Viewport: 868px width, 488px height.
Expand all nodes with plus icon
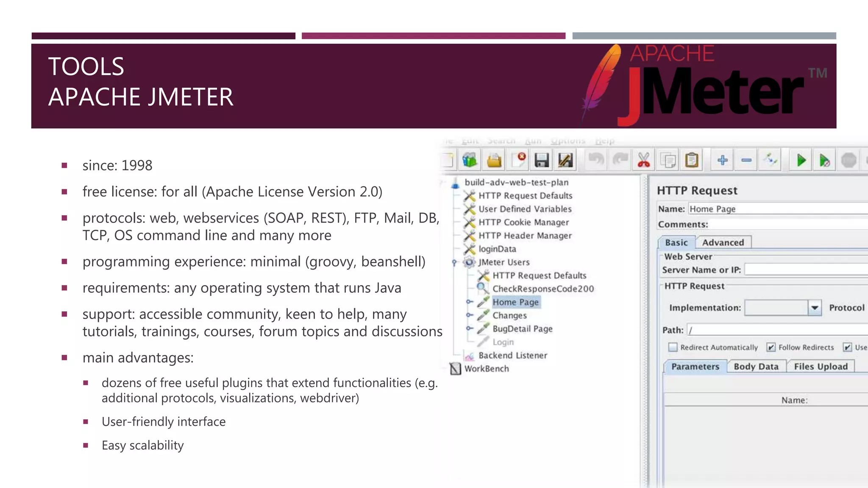coord(723,161)
